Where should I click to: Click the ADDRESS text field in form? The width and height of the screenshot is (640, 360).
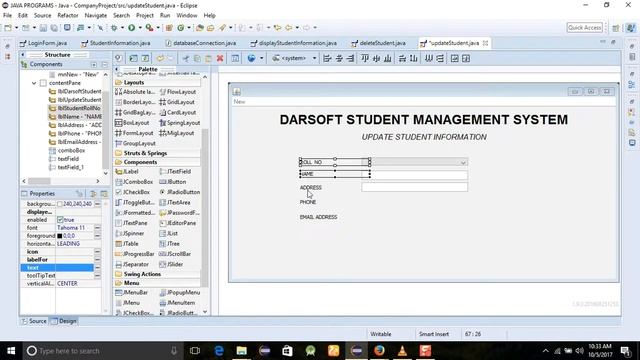pos(414,187)
